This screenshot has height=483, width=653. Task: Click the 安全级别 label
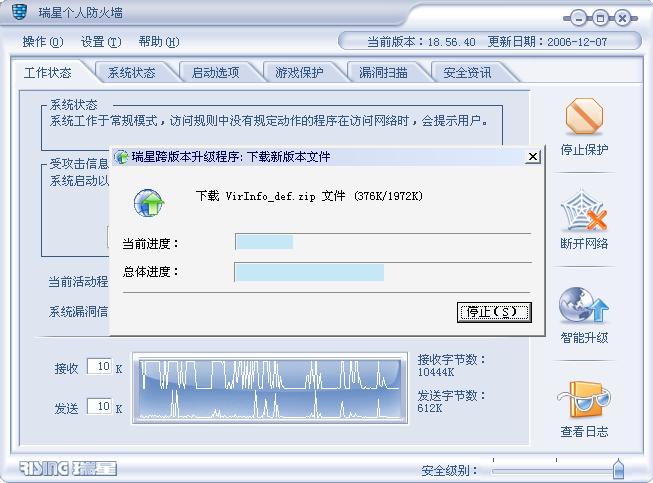pyautogui.click(x=450, y=471)
